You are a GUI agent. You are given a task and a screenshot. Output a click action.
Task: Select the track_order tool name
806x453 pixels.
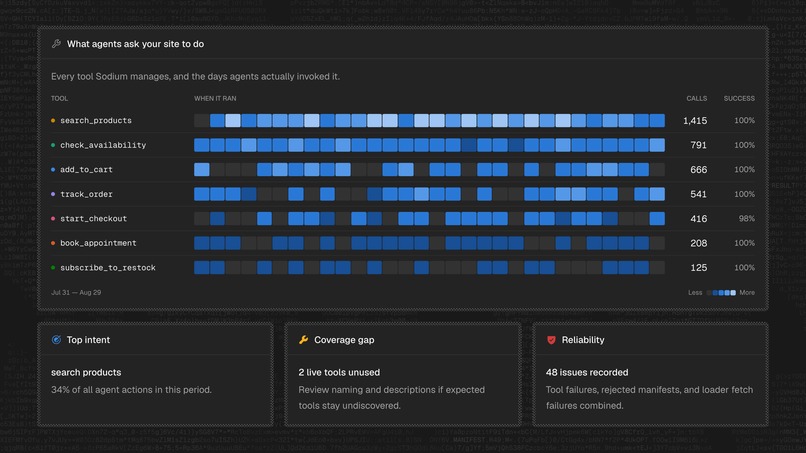(x=86, y=194)
